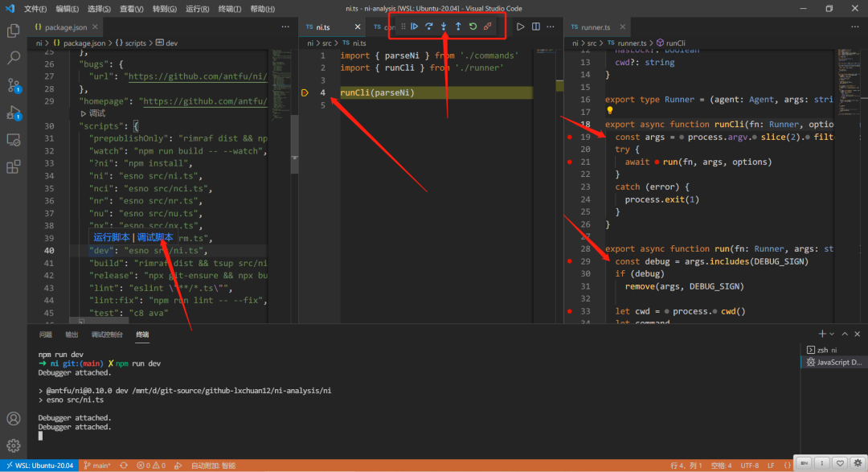Switch to the 输出 panel tab
Image resolution: width=868 pixels, height=472 pixels.
tap(72, 334)
